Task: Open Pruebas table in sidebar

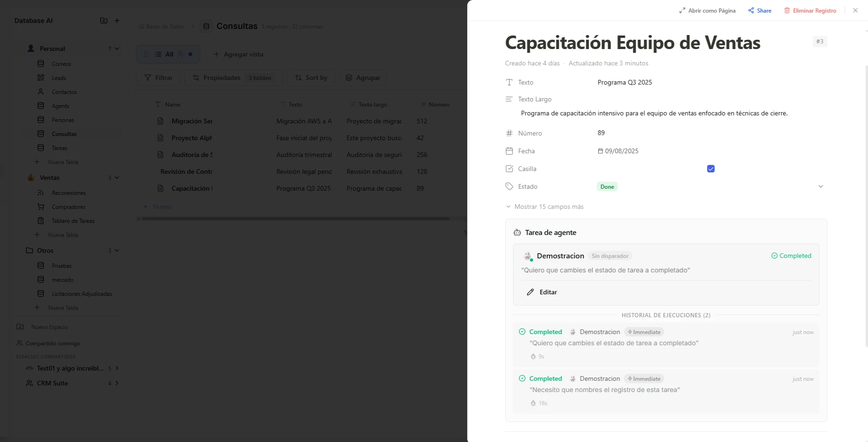Action: pyautogui.click(x=62, y=266)
